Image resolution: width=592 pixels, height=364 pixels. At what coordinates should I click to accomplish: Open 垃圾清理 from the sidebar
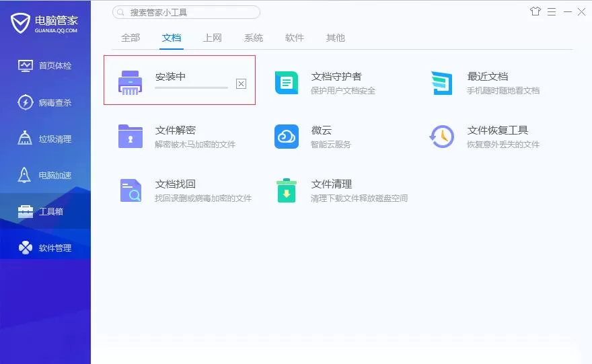[x=45, y=139]
